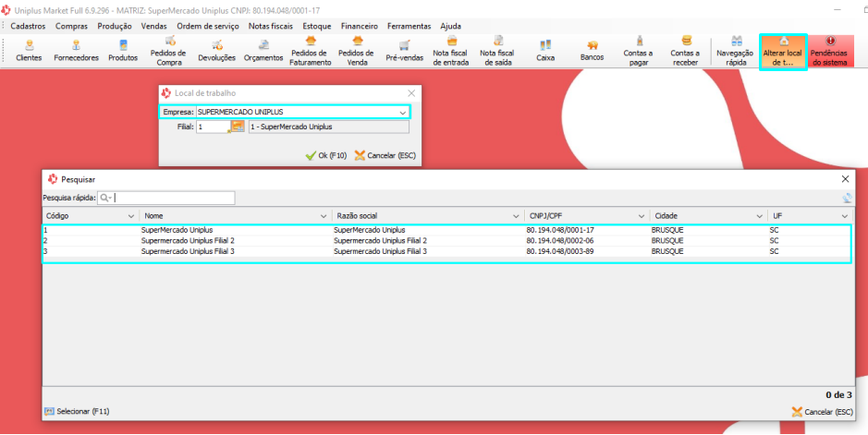Close the Local de trabalho dialog

[411, 93]
